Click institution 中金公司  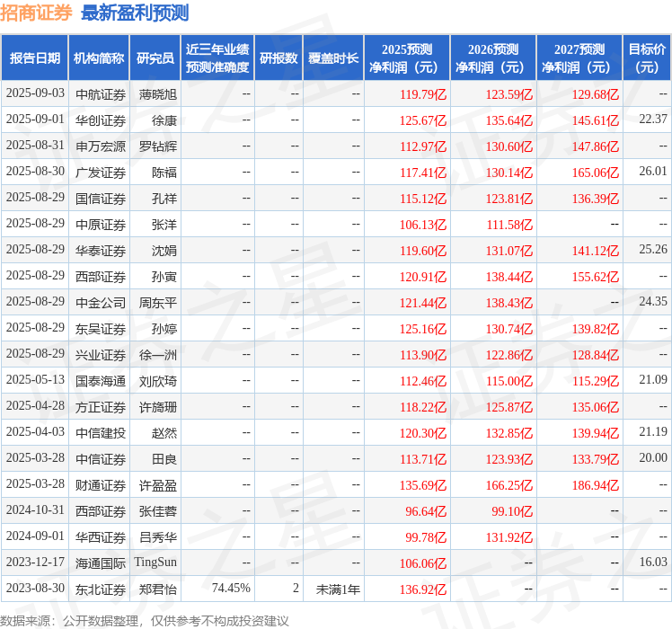point(101,303)
